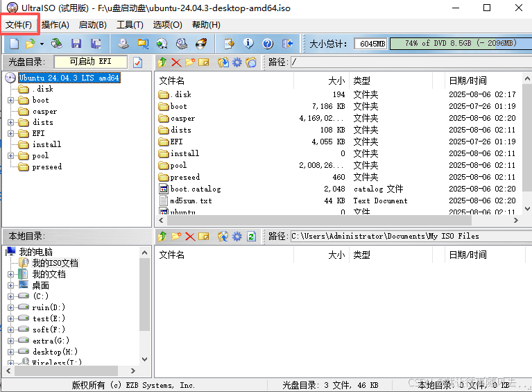Click Up folder icon in local pane toolbar
The image size is (532, 392).
click(162, 236)
